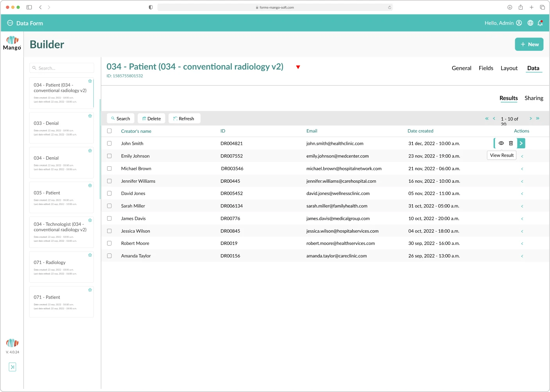
Task: Select the Emily Johnson row checkbox
Action: (x=109, y=156)
